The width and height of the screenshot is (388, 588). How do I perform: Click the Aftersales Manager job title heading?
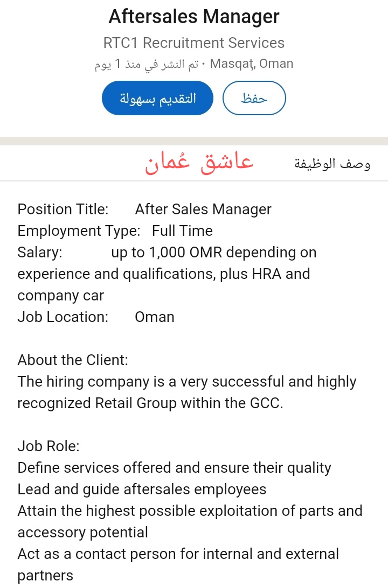pyautogui.click(x=194, y=17)
